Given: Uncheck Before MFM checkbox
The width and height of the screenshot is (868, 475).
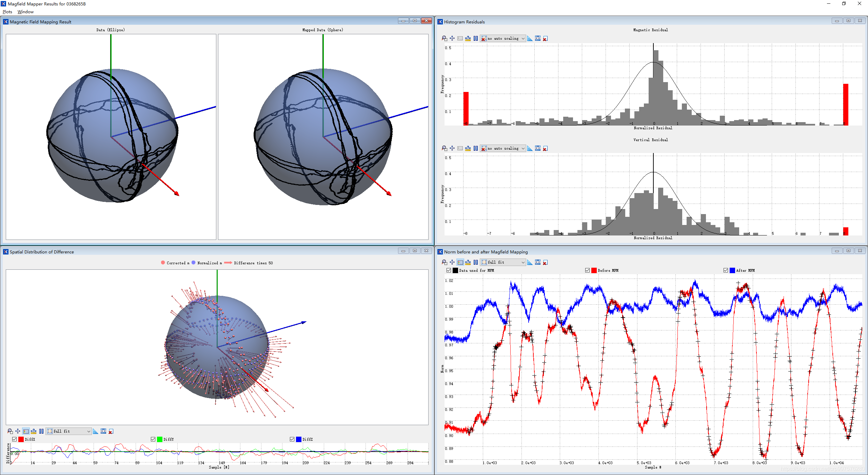Looking at the screenshot, I should (587, 270).
